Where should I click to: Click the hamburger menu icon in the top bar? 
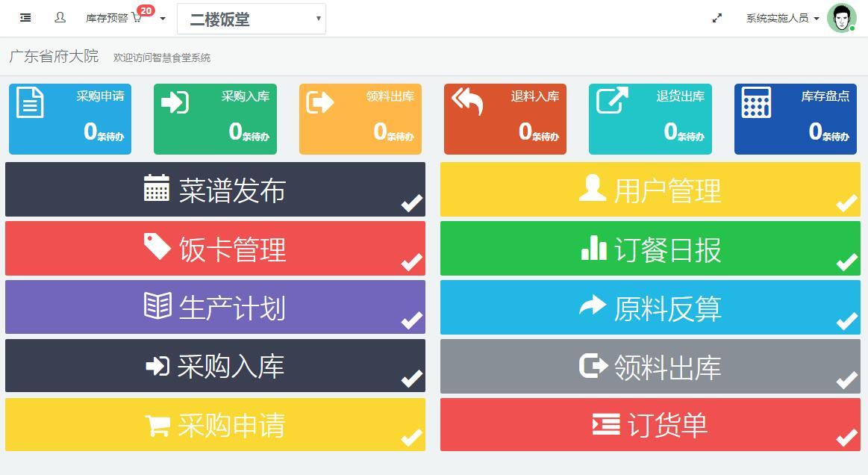point(25,18)
